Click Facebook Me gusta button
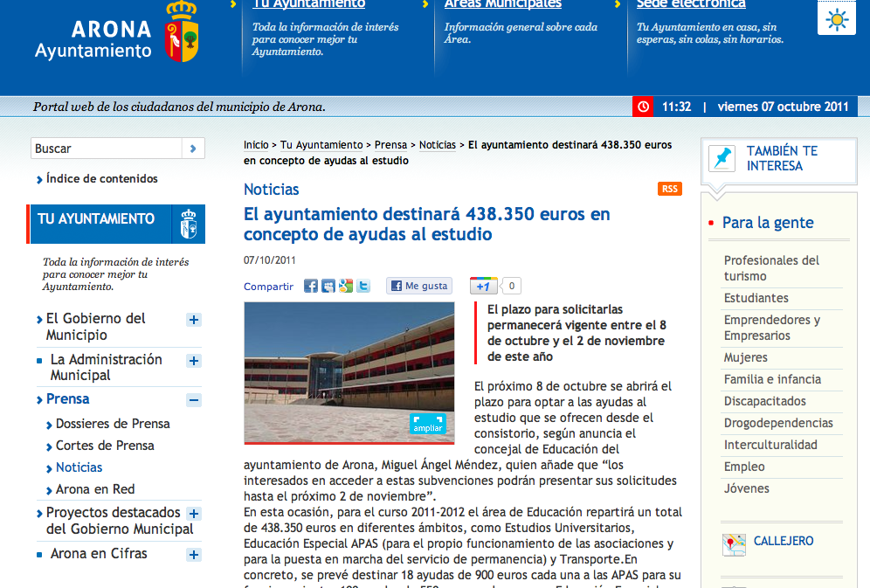870x588 pixels. [x=419, y=286]
